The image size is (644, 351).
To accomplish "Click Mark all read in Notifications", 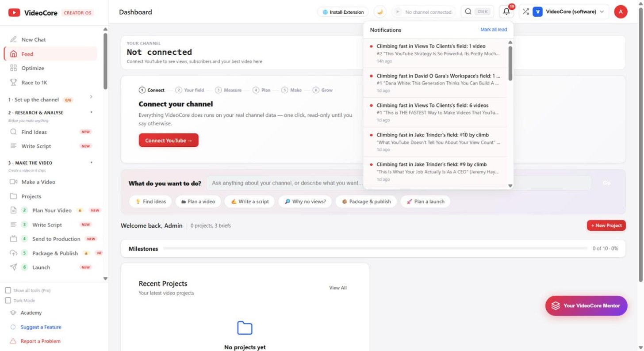I will pos(494,30).
